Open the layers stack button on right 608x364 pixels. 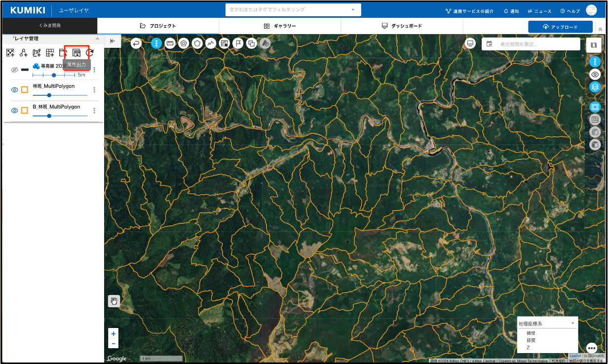[595, 87]
